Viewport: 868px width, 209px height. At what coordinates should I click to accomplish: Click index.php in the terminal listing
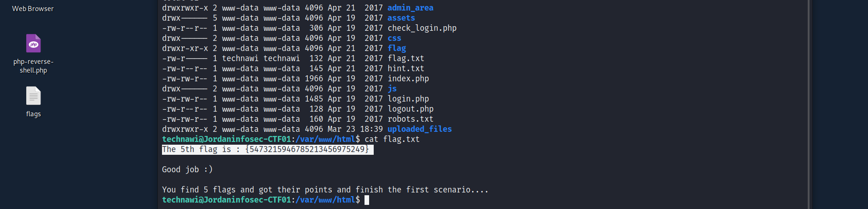pos(408,79)
